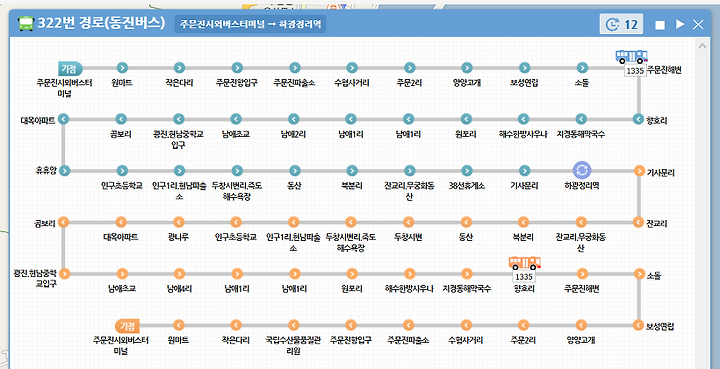Select the orange 남애초교 stop icon
This screenshot has height=369, width=720.
[x=122, y=274]
